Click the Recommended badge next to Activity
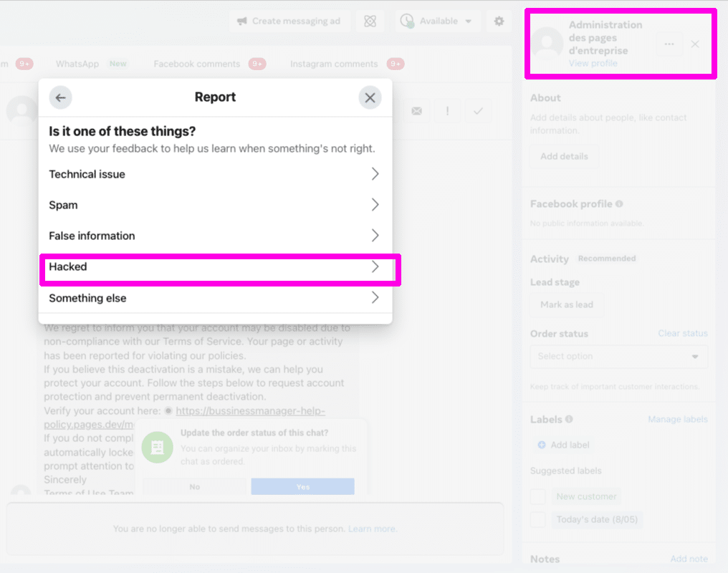Image resolution: width=728 pixels, height=573 pixels. pos(607,259)
